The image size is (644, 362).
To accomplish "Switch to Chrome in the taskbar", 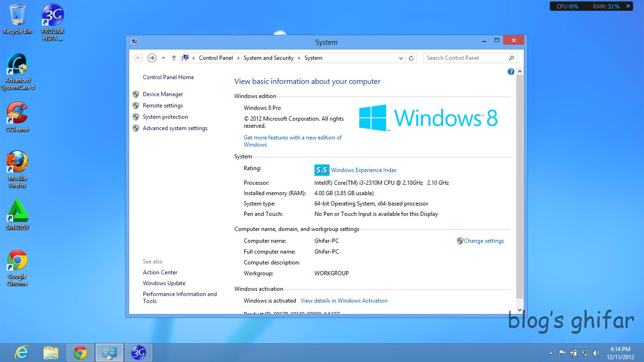I will [x=80, y=352].
